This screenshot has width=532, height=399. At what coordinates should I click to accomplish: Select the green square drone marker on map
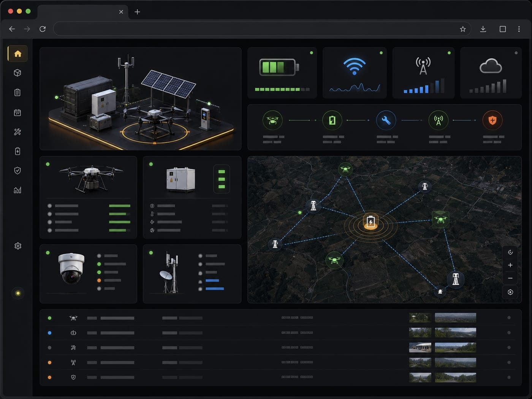click(440, 219)
